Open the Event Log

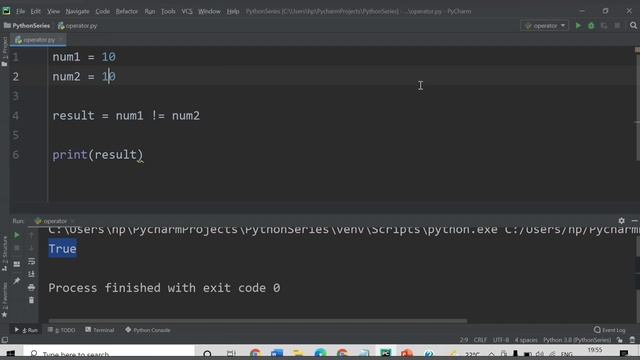[610, 330]
